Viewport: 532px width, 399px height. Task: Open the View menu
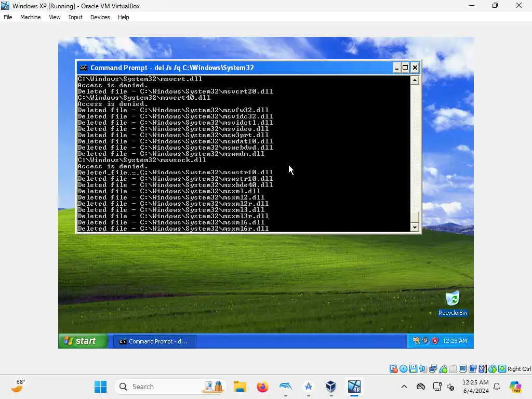pos(55,17)
